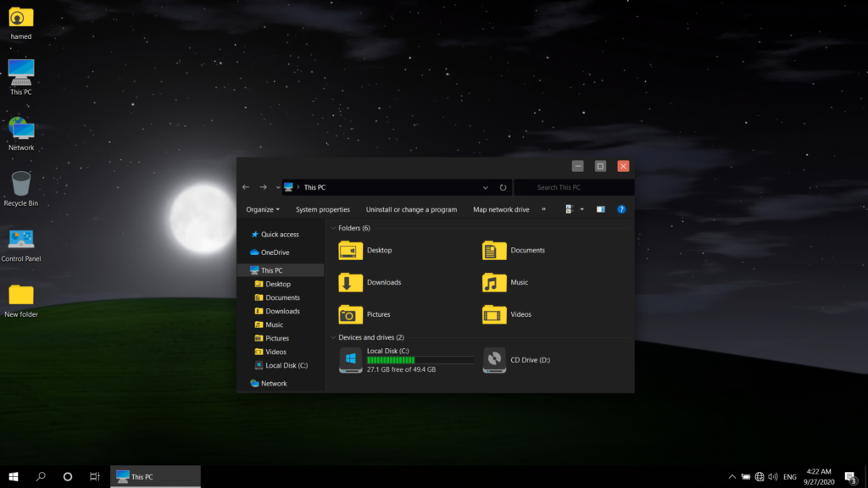Viewport: 868px width, 488px height.
Task: Collapse the Folders (6) group
Action: (333, 228)
